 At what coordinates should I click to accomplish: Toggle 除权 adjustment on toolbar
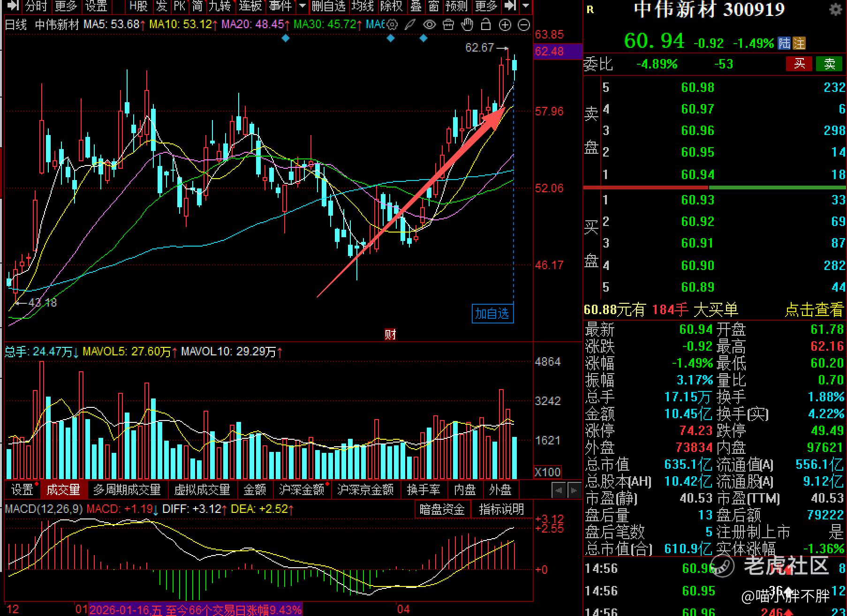coord(392,6)
